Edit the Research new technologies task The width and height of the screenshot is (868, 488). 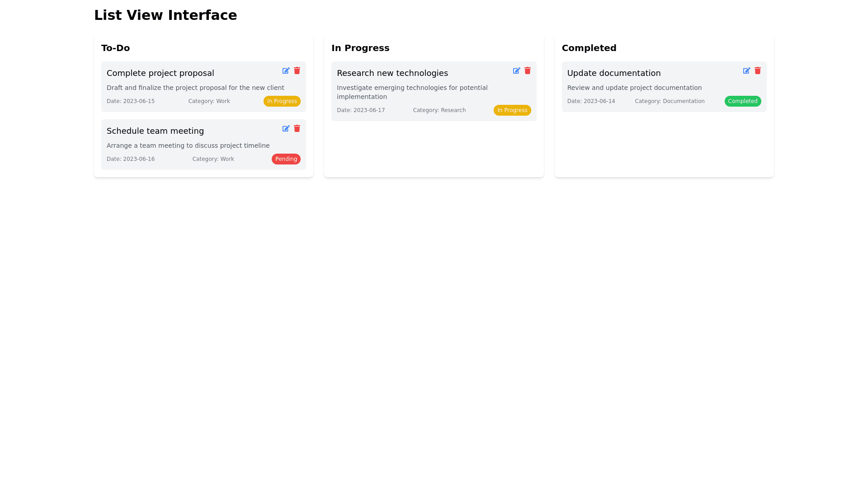point(516,70)
